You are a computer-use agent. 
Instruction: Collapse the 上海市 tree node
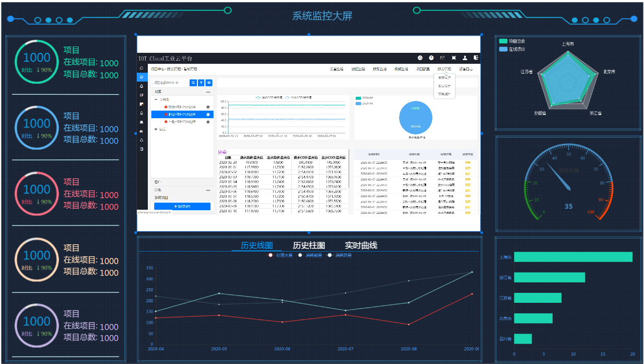pos(156,99)
